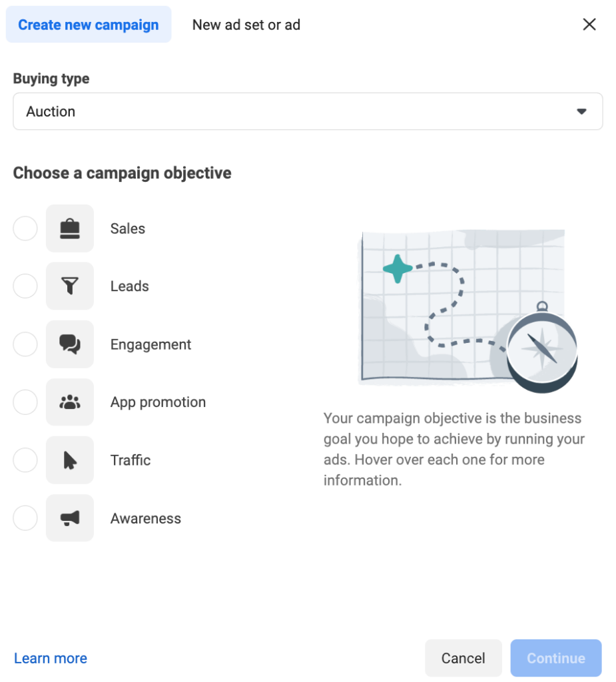The height and width of the screenshot is (682, 616).
Task: Select the Sales radio button
Action: (x=25, y=228)
